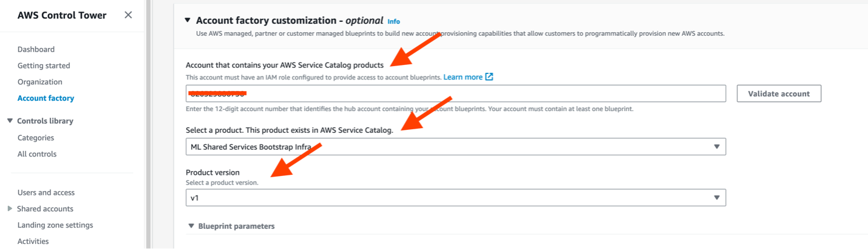
Task: Collapse the Account factory customization section
Action: point(188,20)
